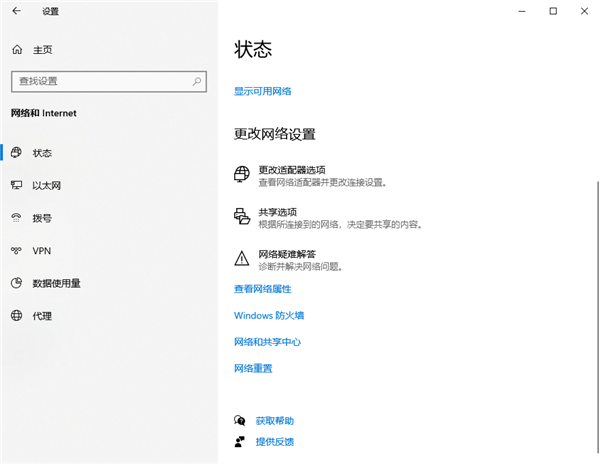Click the 网络疑难解答 warning triangle icon
Screen dimensions: 600x464
(241, 258)
